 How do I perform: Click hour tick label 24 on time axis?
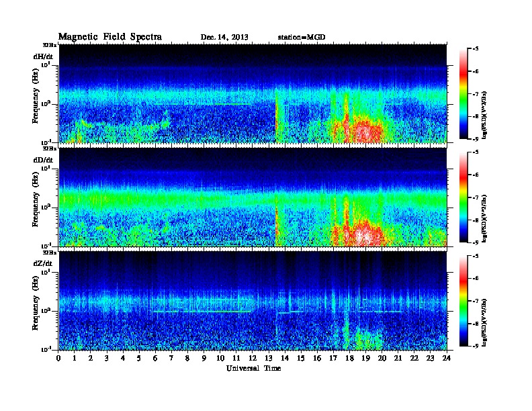point(447,359)
